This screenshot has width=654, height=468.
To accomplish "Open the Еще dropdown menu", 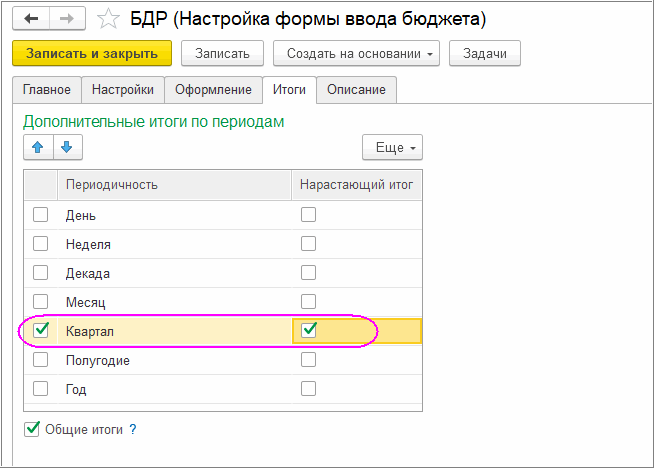I will (392, 147).
